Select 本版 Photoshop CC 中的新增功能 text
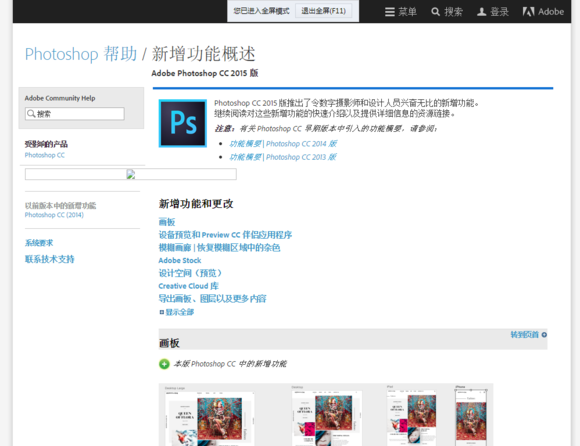Screen dimensions: 580x446 (230, 364)
